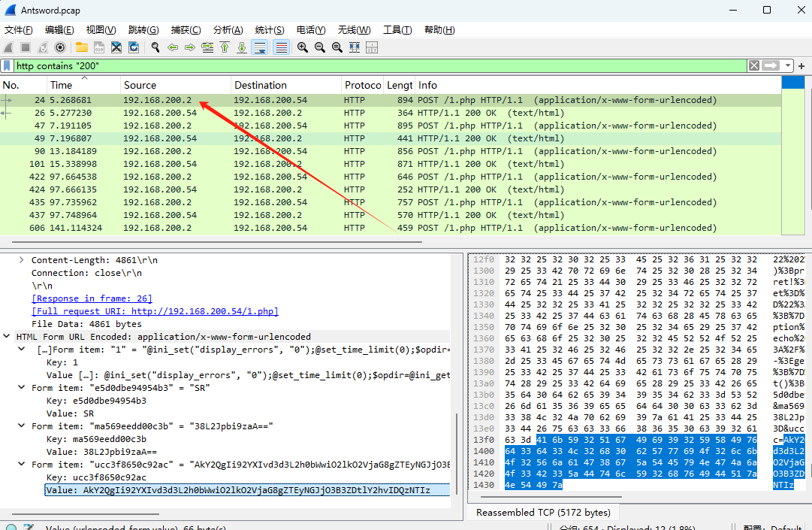812x530 pixels.
Task: Follow the Response in frame: 26 link
Action: click(92, 298)
